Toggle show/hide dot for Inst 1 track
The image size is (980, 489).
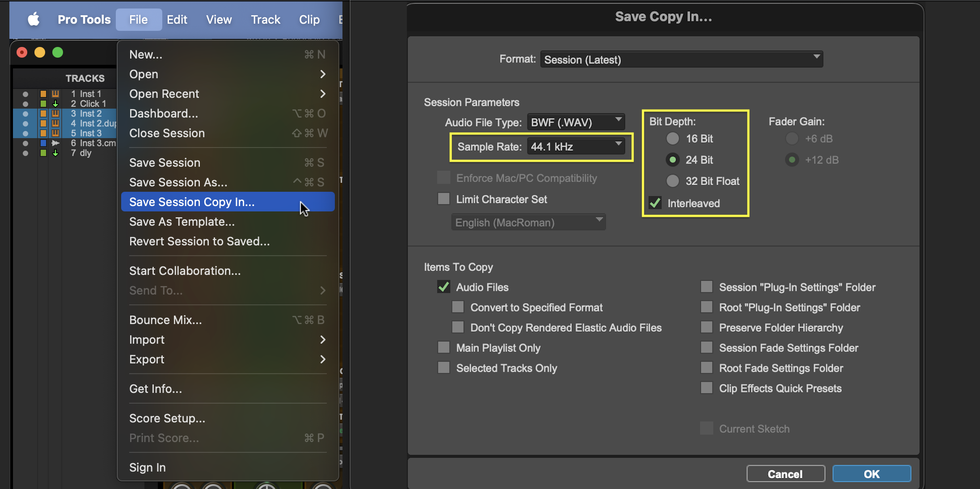pos(25,94)
